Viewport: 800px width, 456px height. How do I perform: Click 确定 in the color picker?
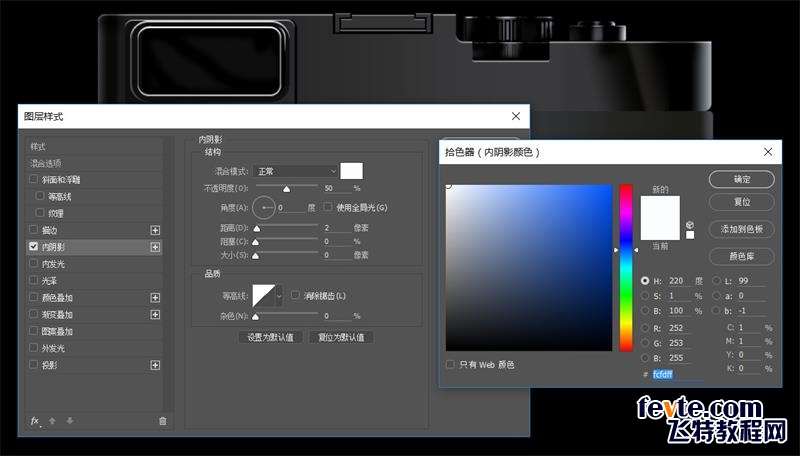pyautogui.click(x=742, y=180)
